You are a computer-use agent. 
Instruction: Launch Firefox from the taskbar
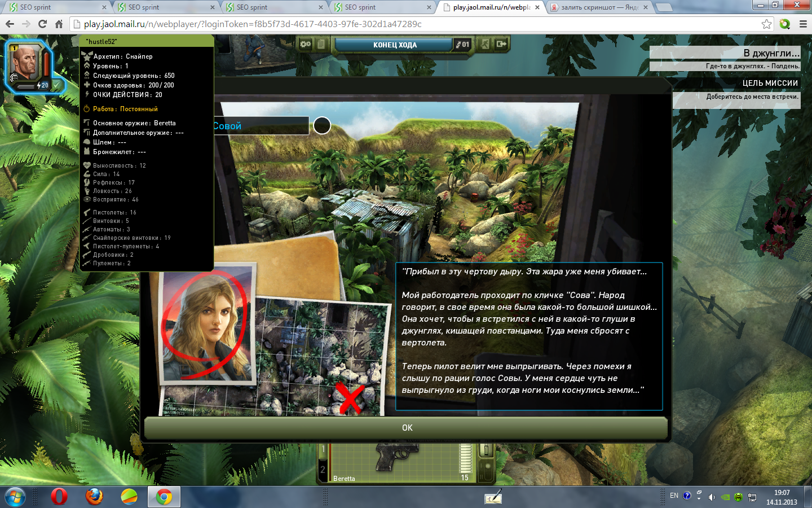point(94,497)
